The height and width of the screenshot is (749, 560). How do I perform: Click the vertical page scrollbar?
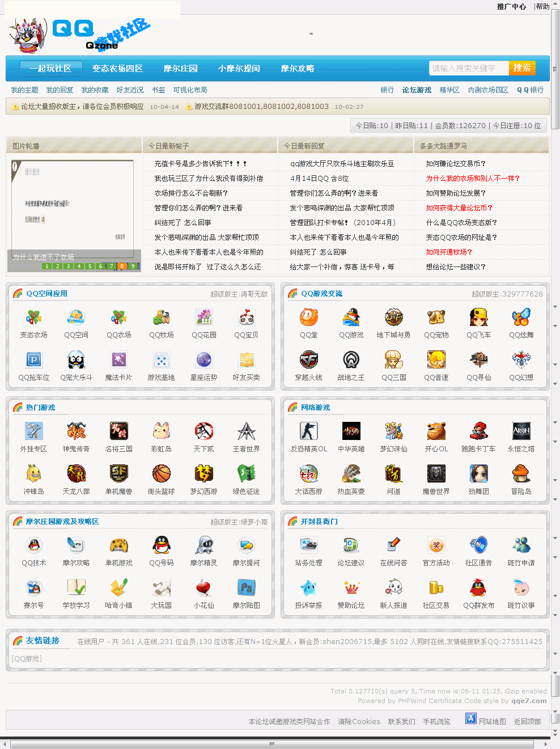[x=555, y=68]
